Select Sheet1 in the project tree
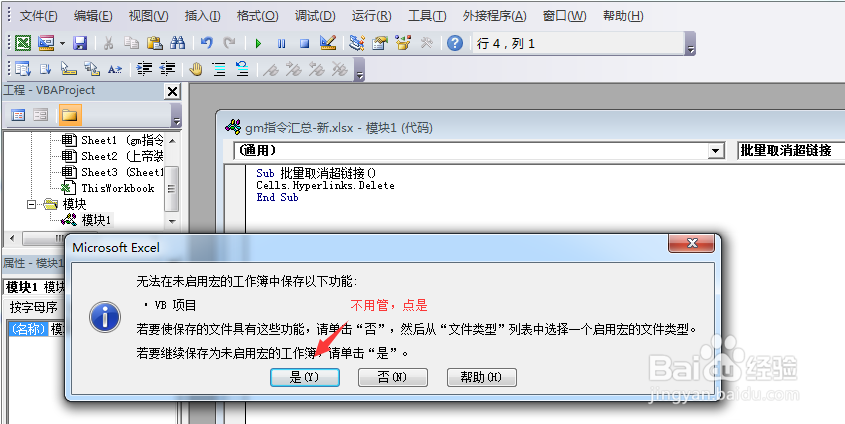Viewport: 845px width, 424px height. pyautogui.click(x=112, y=140)
